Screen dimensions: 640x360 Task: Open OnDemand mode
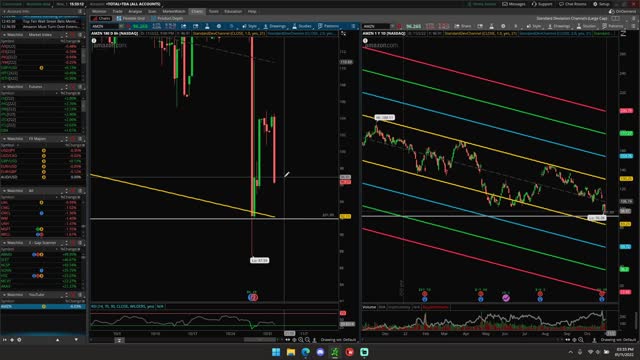point(622,11)
